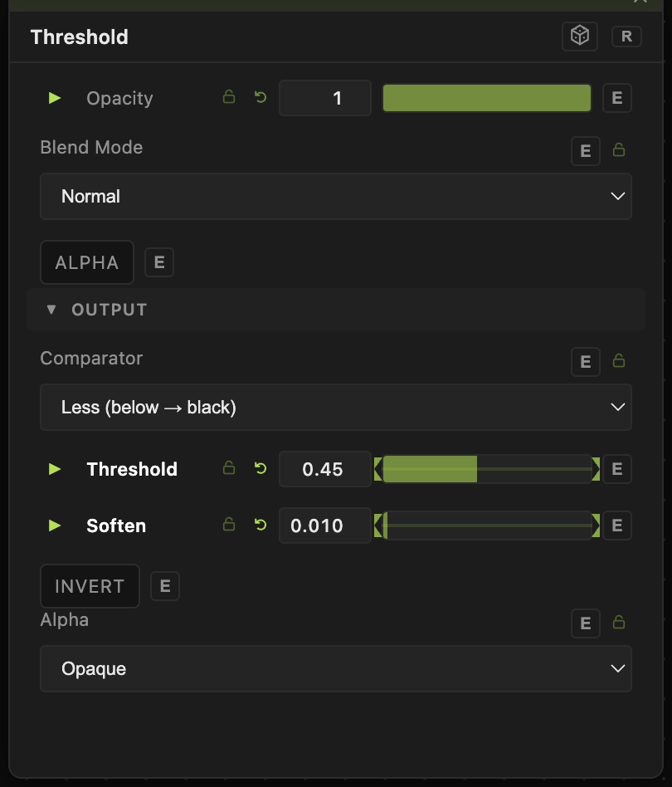The width and height of the screenshot is (672, 787).
Task: Toggle the Opacity lock icon
Action: pyautogui.click(x=229, y=97)
